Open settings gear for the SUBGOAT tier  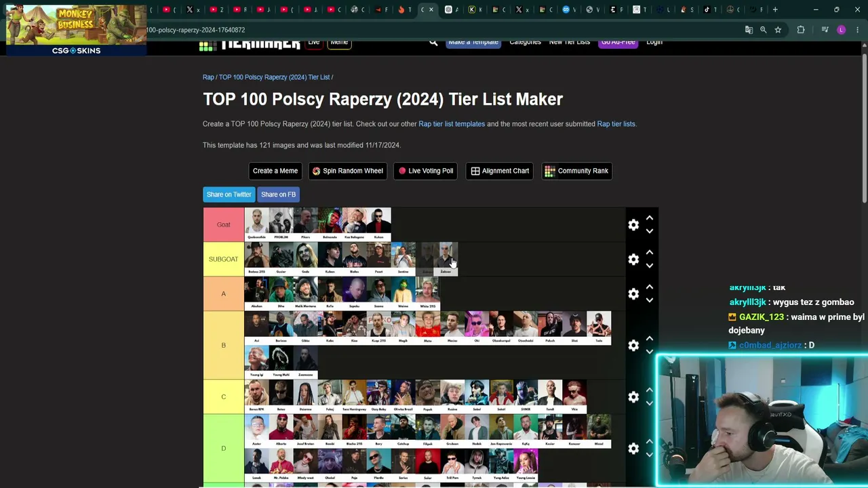click(x=633, y=260)
